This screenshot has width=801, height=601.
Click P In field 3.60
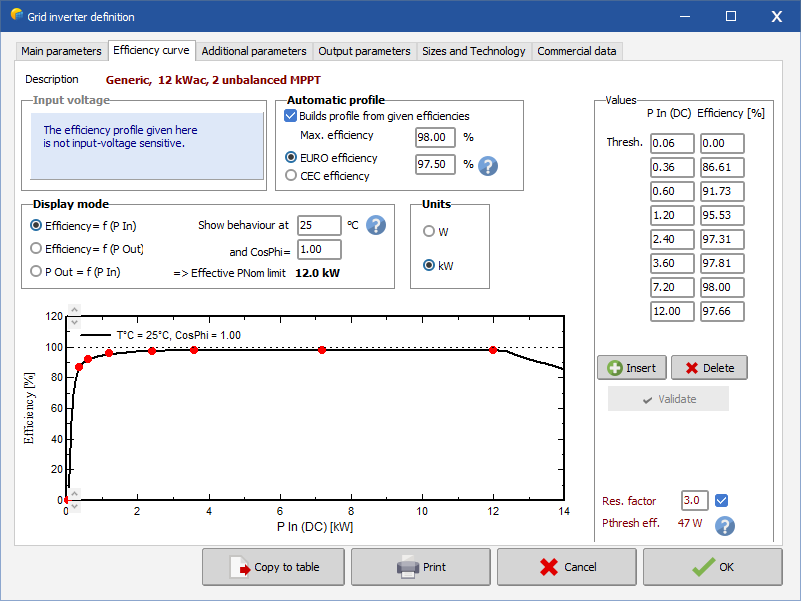(x=672, y=263)
